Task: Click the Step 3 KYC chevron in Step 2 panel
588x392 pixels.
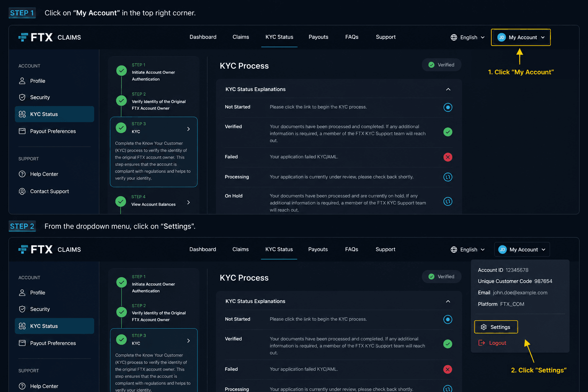Action: tap(188, 341)
